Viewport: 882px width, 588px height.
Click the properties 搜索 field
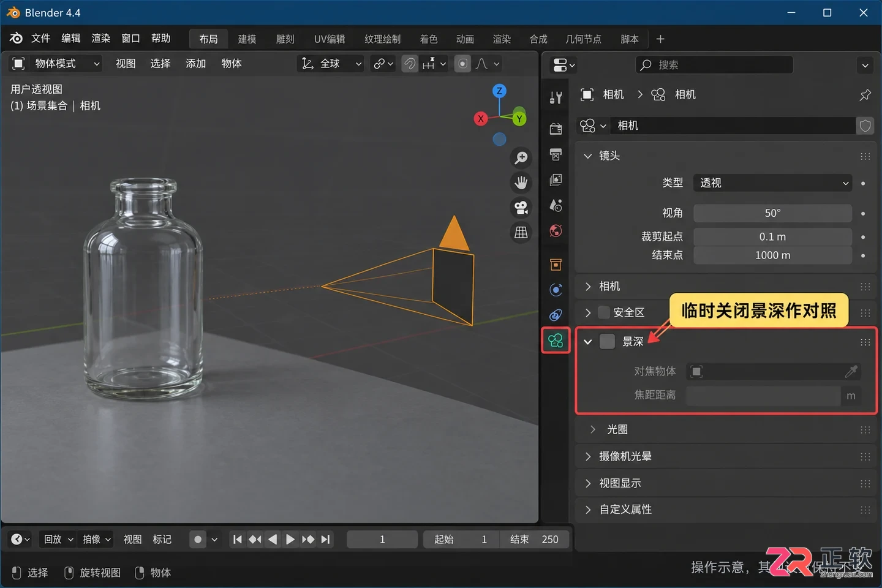pyautogui.click(x=714, y=65)
